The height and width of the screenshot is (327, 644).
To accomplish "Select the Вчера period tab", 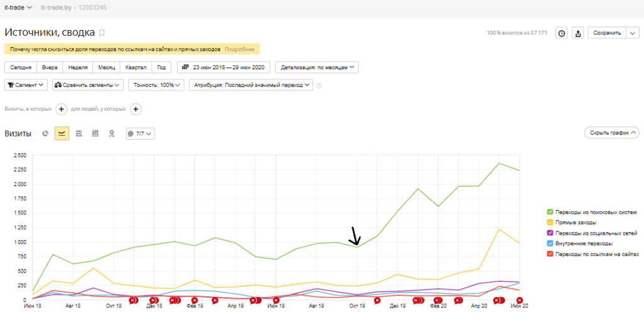I will click(x=50, y=67).
